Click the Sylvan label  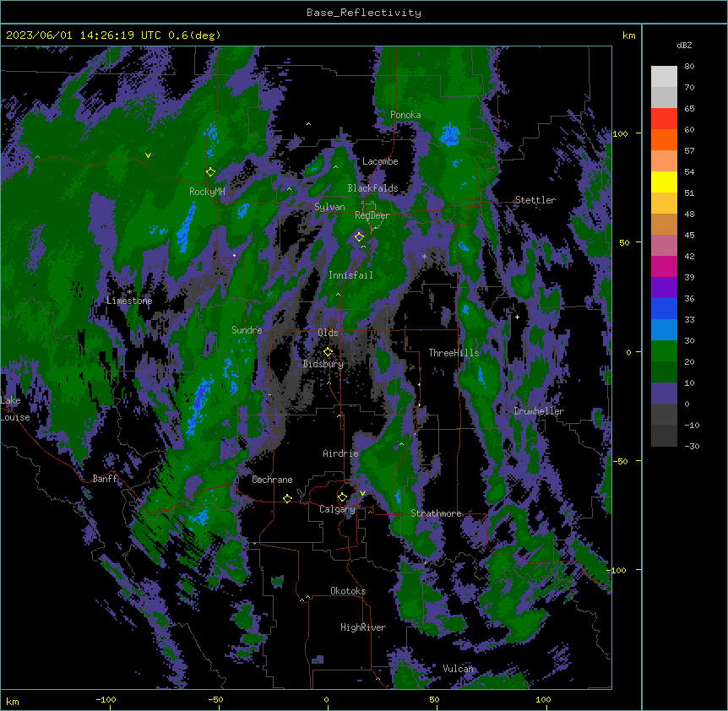point(329,207)
